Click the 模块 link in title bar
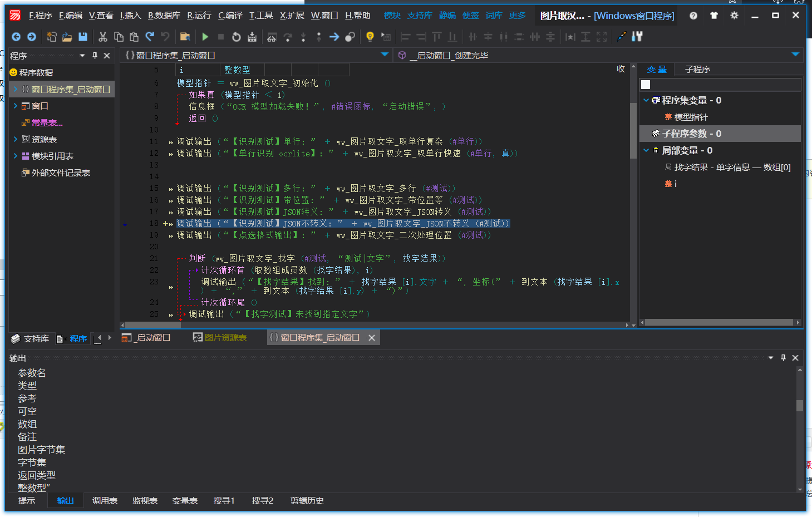Viewport: 812px width, 517px height. pos(392,16)
